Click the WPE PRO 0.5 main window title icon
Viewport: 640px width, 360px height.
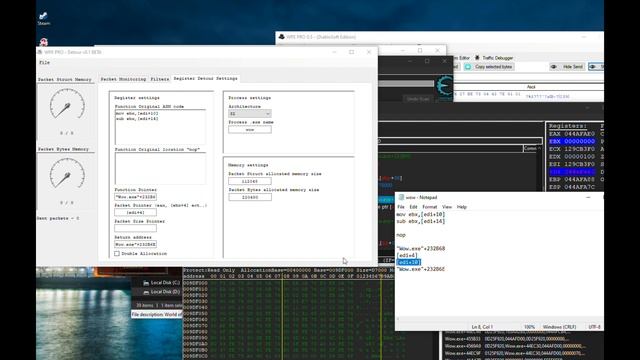coord(281,37)
